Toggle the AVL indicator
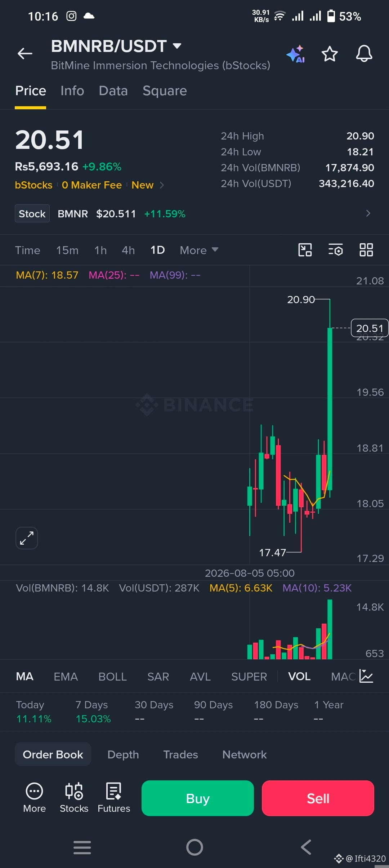389x868 pixels. point(200,677)
